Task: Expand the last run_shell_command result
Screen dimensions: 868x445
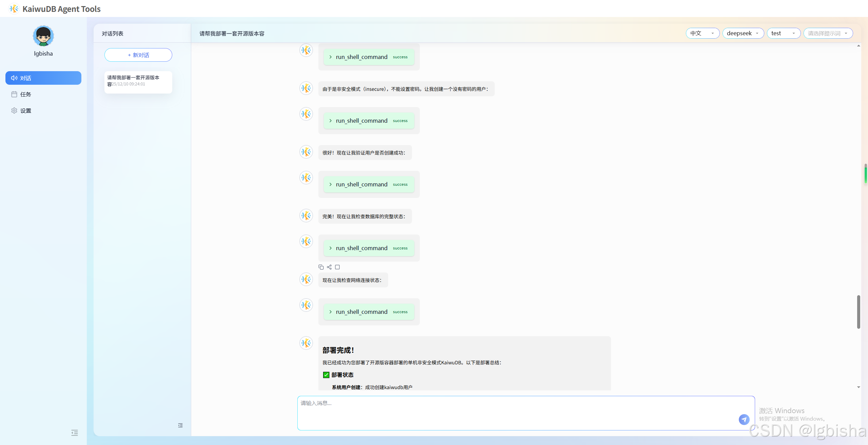Action: (361, 312)
